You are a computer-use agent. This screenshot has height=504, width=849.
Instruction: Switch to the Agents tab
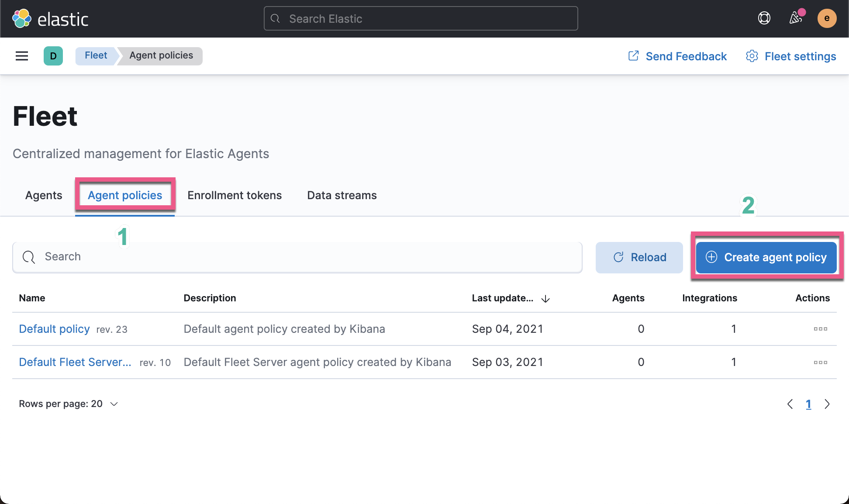click(43, 195)
